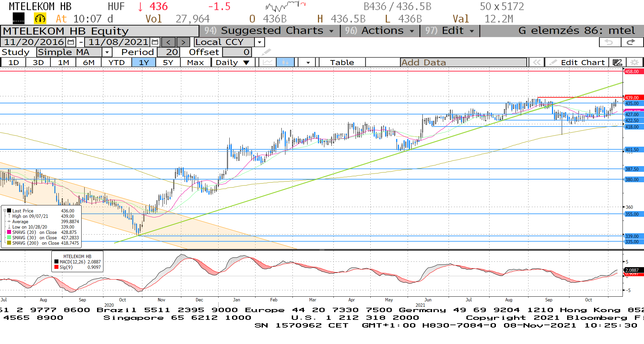This screenshot has height=344, width=644.
Task: Click the 355.00 price level label
Action: pyautogui.click(x=634, y=214)
